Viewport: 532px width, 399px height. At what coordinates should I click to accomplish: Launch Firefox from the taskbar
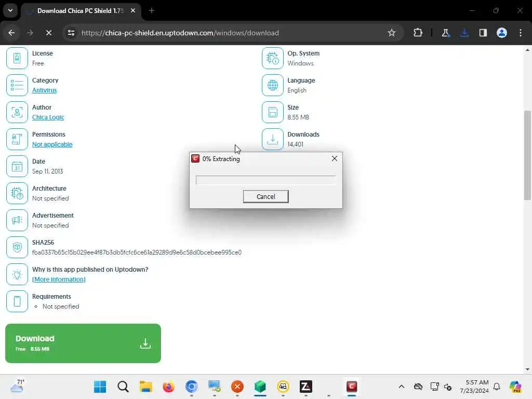(x=169, y=387)
